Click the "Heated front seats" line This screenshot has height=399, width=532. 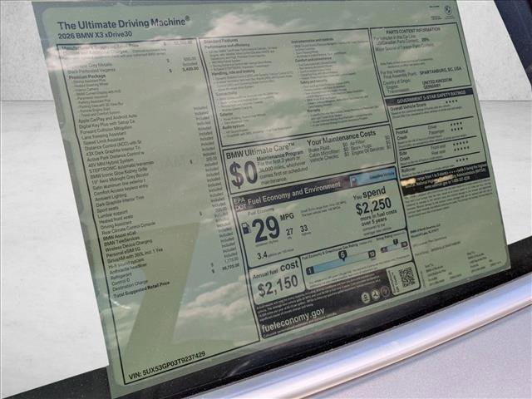(116, 219)
